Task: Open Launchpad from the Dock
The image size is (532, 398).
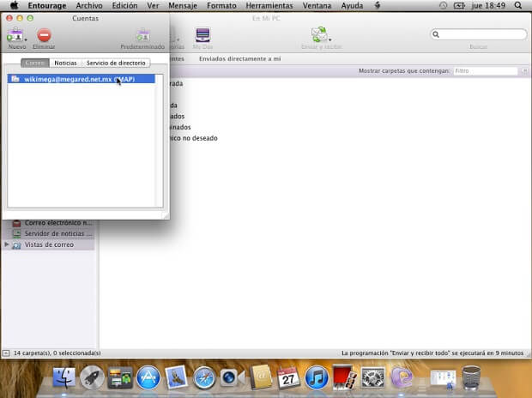Action: [92, 377]
